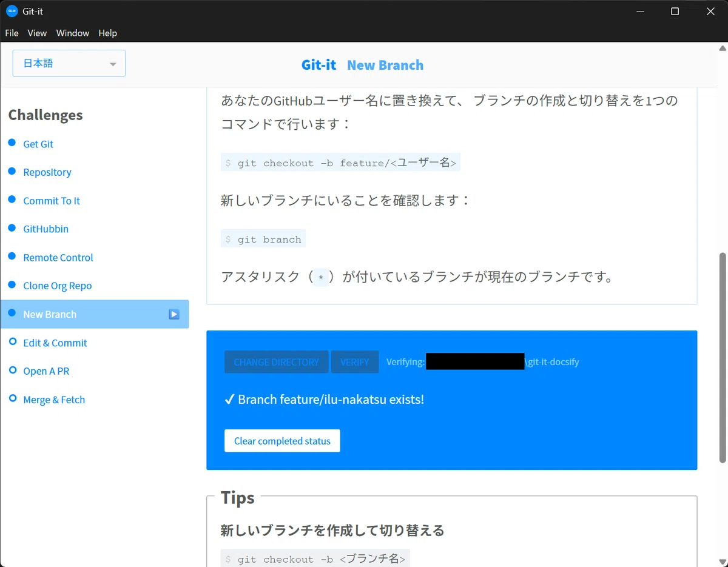Viewport: 728px width, 567px height.
Task: Click the play icon beside New Branch
Action: 174,314
